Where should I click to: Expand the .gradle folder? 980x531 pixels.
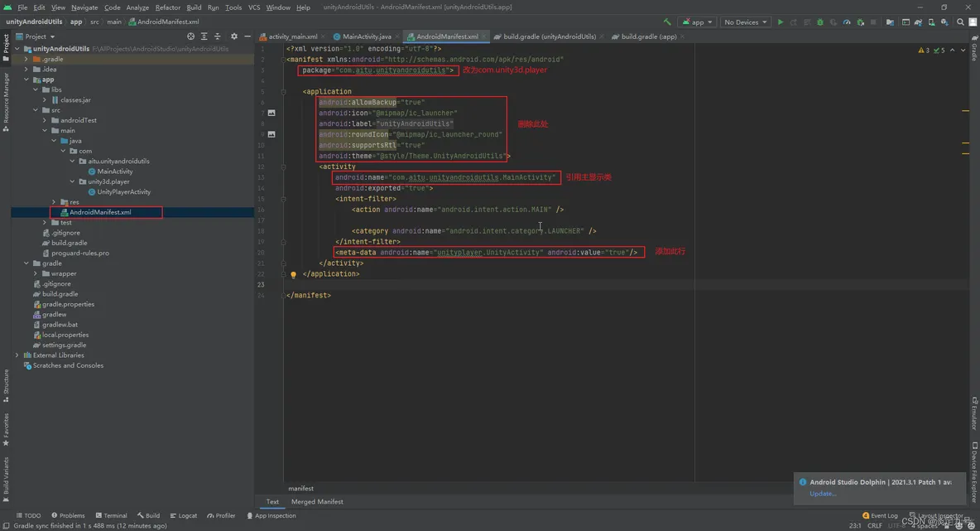point(26,59)
